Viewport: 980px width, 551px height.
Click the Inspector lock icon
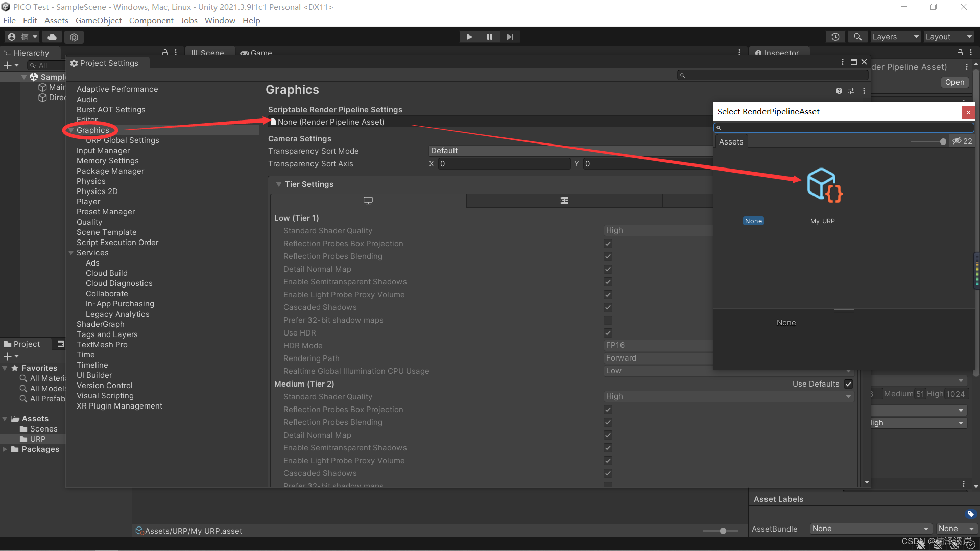960,53
